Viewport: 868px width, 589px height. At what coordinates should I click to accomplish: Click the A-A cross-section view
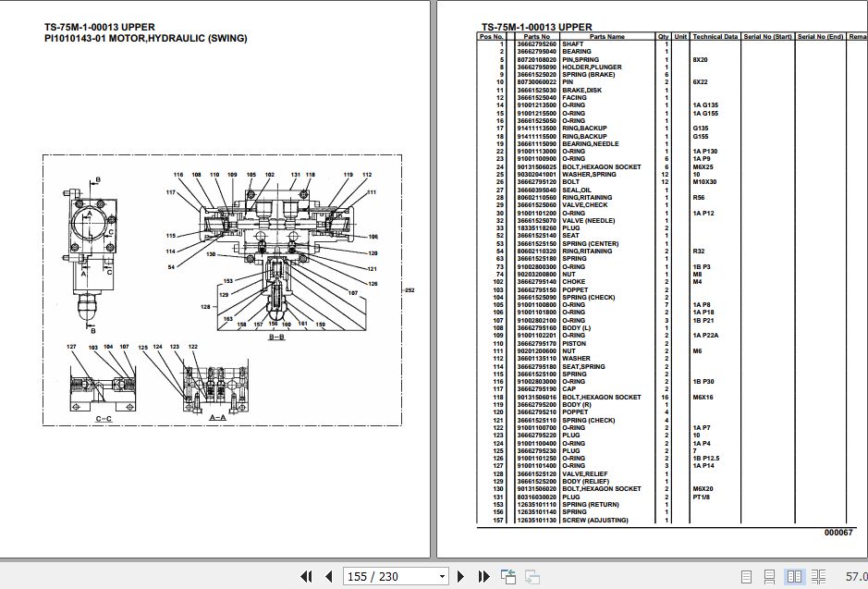tap(214, 388)
